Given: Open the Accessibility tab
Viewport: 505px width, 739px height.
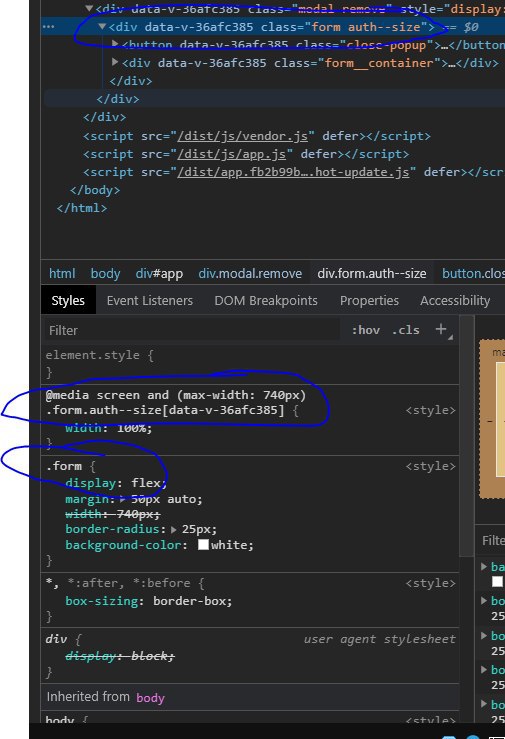Looking at the screenshot, I should tap(455, 301).
